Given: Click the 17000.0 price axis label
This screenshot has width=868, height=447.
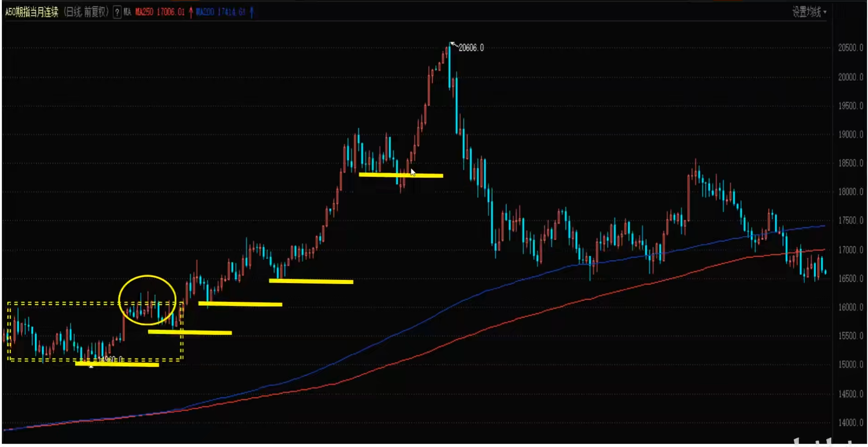Looking at the screenshot, I should click(851, 250).
